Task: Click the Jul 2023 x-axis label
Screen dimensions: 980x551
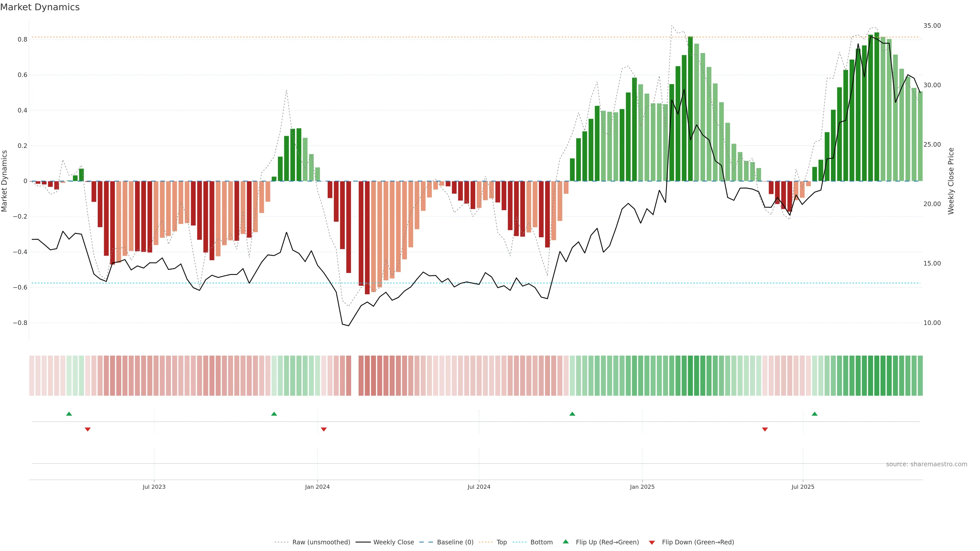Action: coord(154,487)
